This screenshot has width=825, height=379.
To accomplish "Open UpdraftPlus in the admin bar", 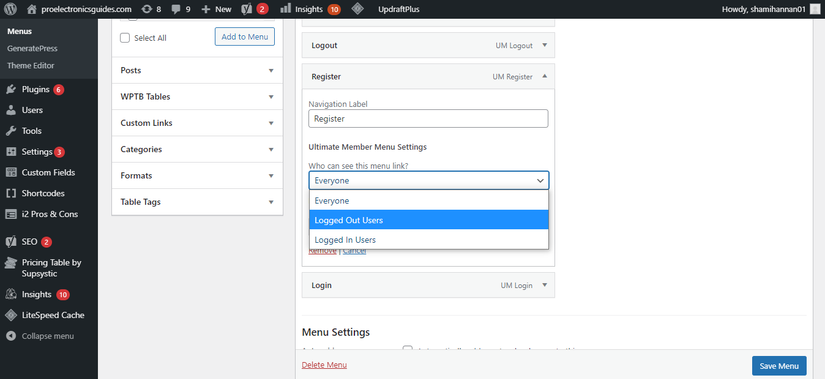I will click(399, 9).
